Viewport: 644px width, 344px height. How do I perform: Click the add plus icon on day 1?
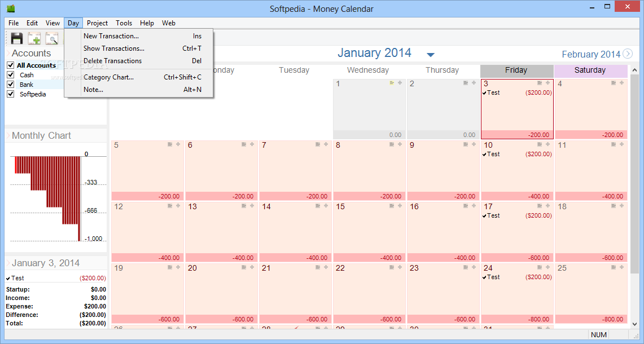click(400, 83)
